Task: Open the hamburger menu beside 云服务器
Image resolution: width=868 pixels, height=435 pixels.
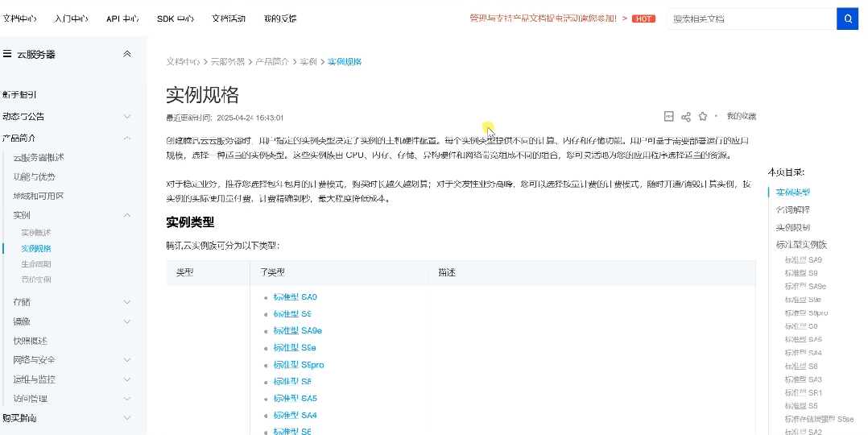Action: click(7, 54)
